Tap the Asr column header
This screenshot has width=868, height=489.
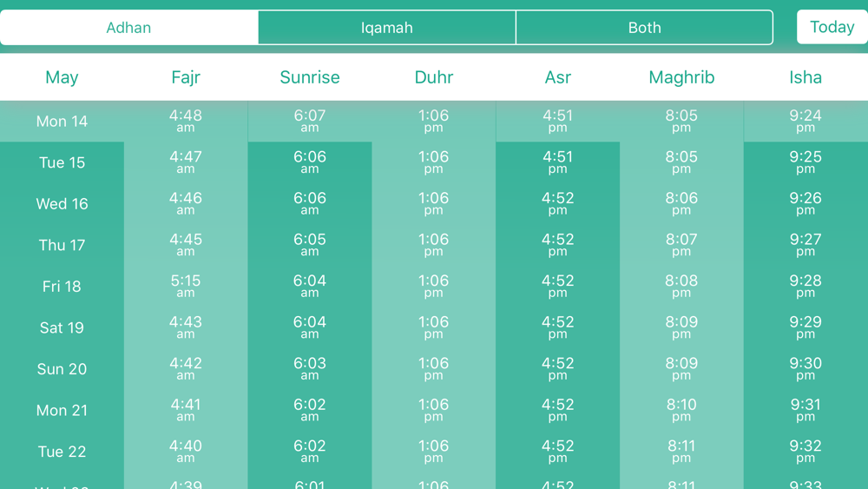coord(558,77)
